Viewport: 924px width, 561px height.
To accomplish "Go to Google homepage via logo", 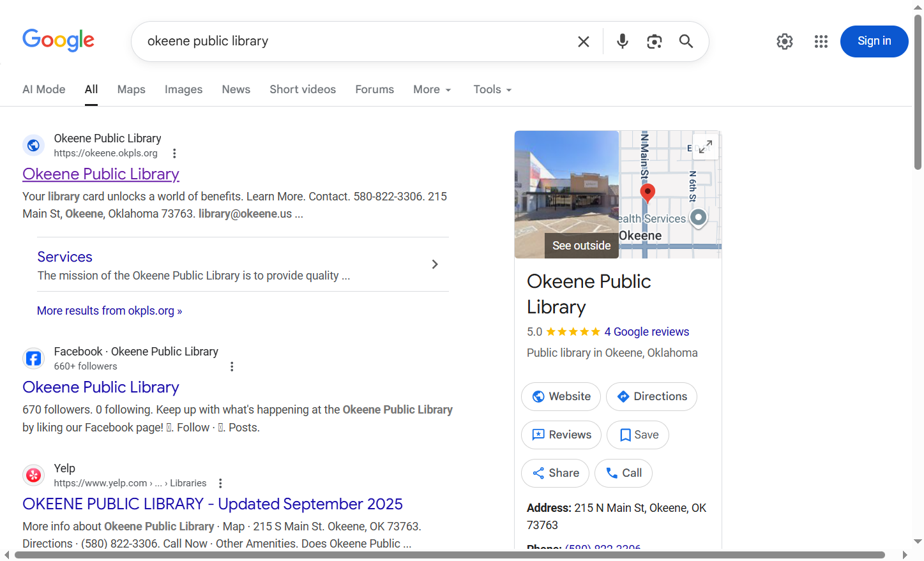I will coord(58,40).
